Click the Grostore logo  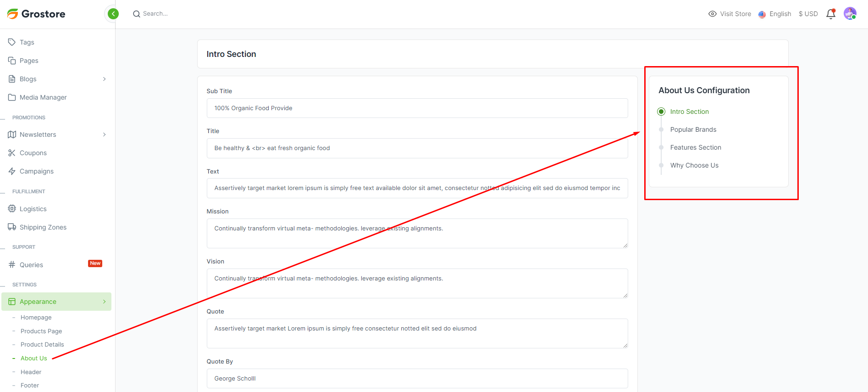click(x=37, y=14)
